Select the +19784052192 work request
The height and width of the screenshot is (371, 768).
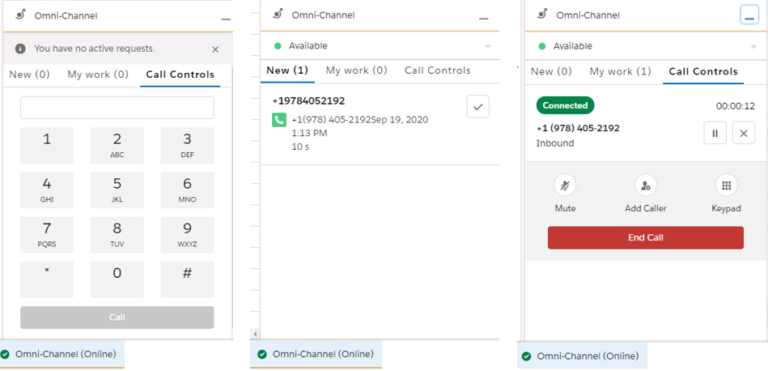[309, 101]
